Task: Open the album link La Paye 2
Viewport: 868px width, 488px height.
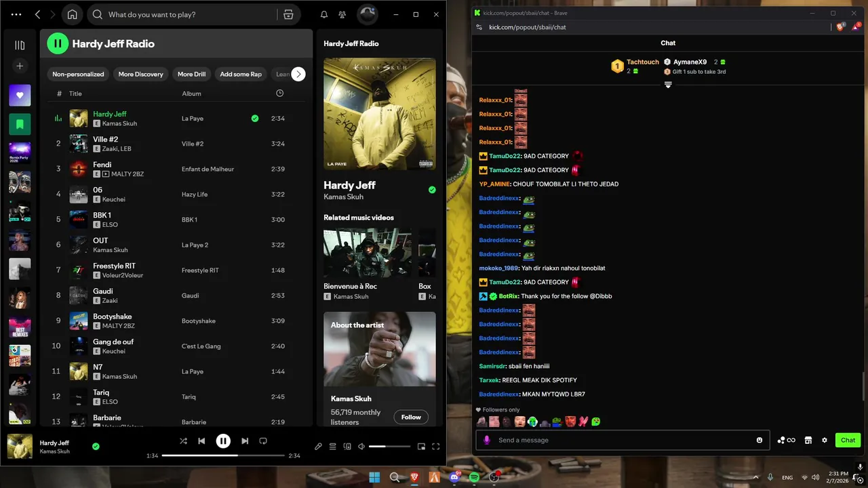Action: (195, 245)
